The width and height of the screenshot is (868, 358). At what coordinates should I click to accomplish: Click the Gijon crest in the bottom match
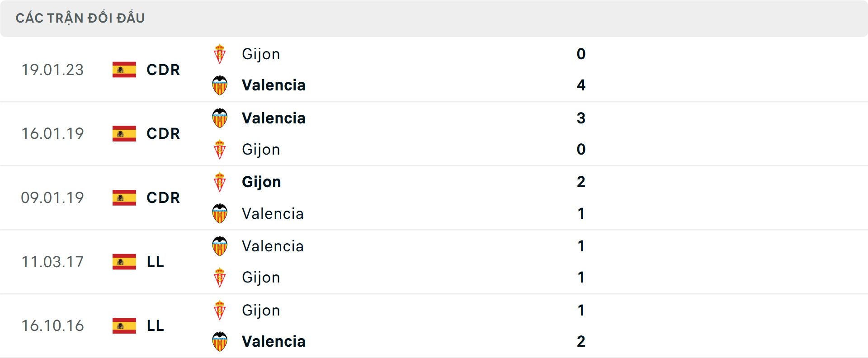pos(220,311)
